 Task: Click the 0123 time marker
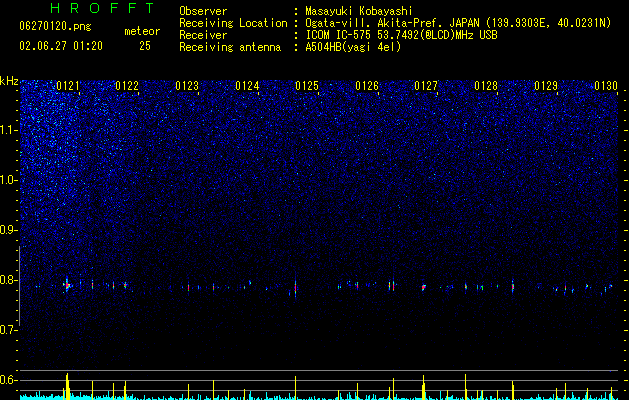click(187, 86)
